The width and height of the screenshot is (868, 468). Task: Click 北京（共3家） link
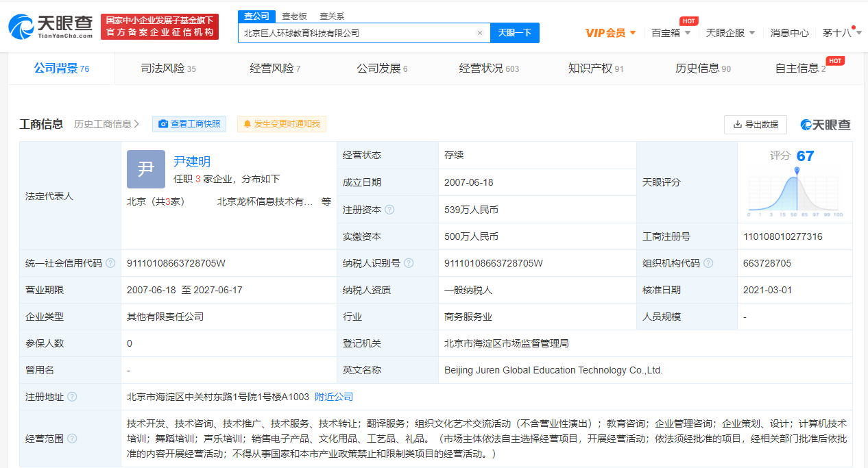point(156,201)
